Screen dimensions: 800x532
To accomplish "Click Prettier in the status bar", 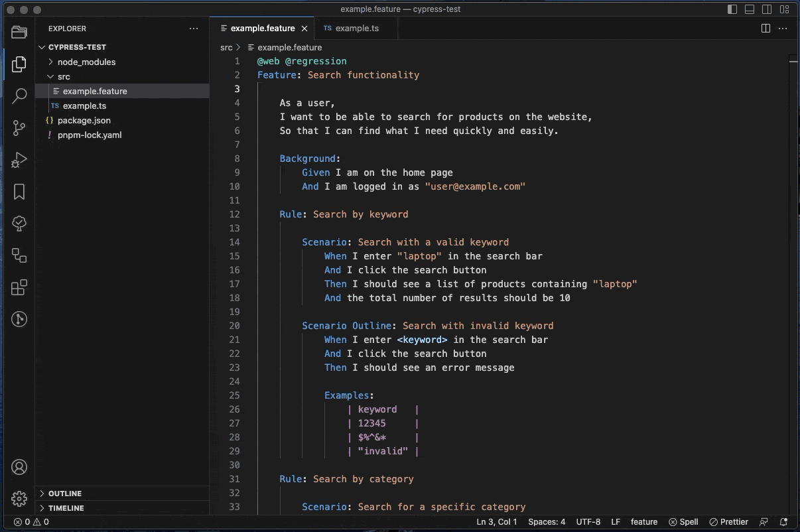I will click(x=728, y=522).
